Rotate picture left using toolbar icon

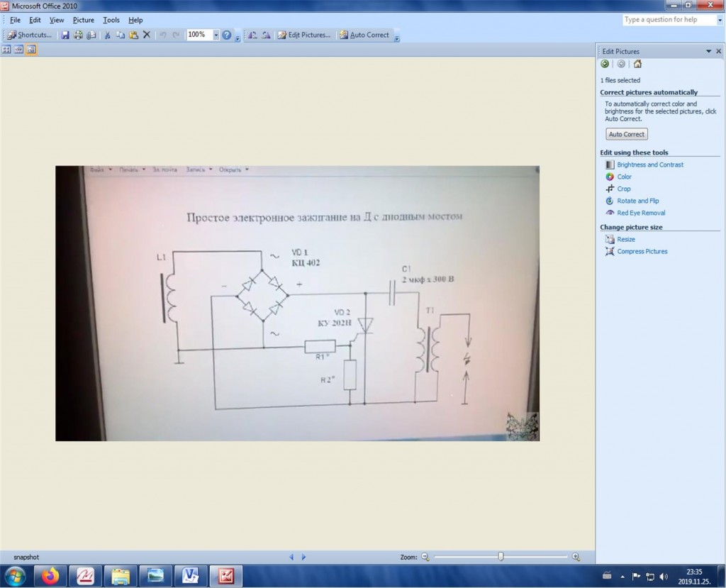pyautogui.click(x=253, y=35)
